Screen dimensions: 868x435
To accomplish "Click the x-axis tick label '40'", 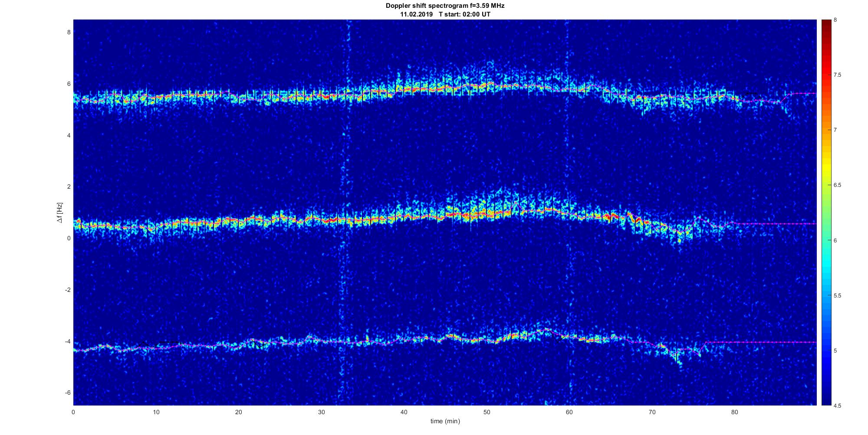I will [x=404, y=412].
